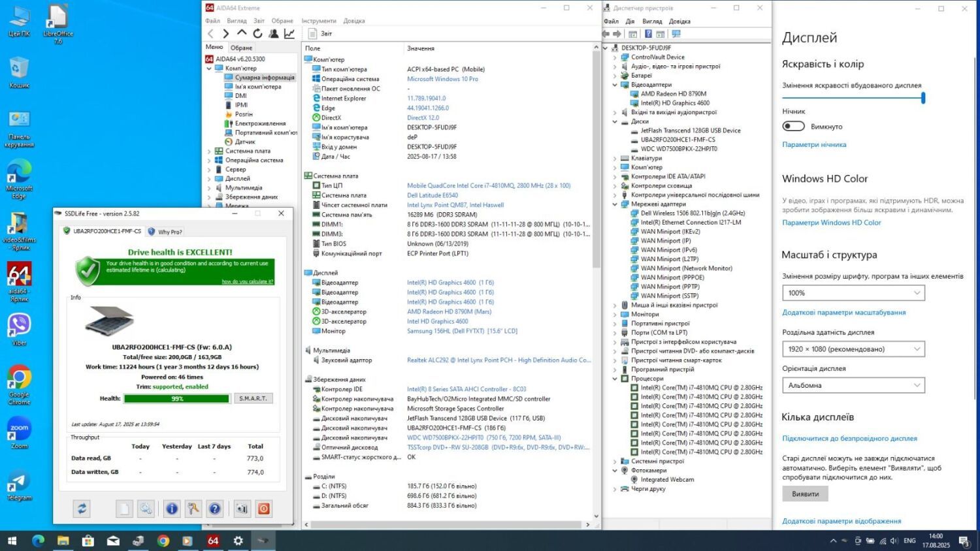Click the SSDLife refresh arrows icon
This screenshot has width=980, height=551.
click(x=82, y=509)
